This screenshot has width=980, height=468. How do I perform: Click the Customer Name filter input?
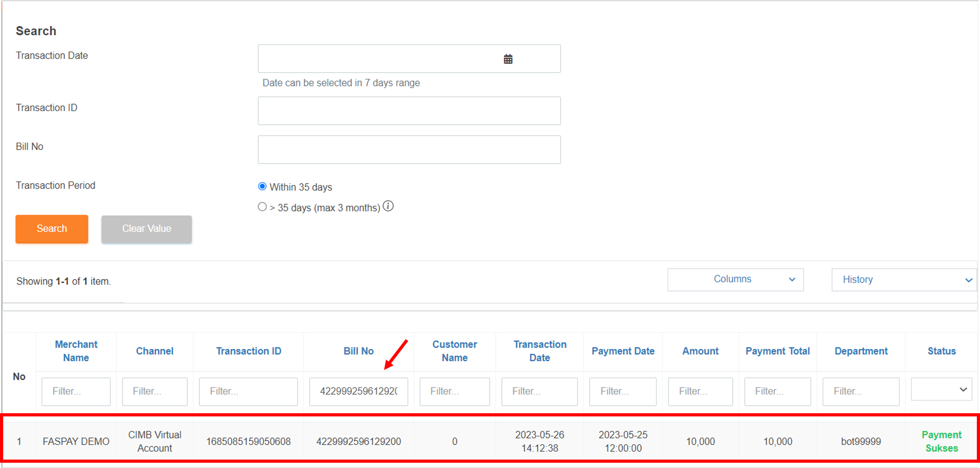coord(454,391)
